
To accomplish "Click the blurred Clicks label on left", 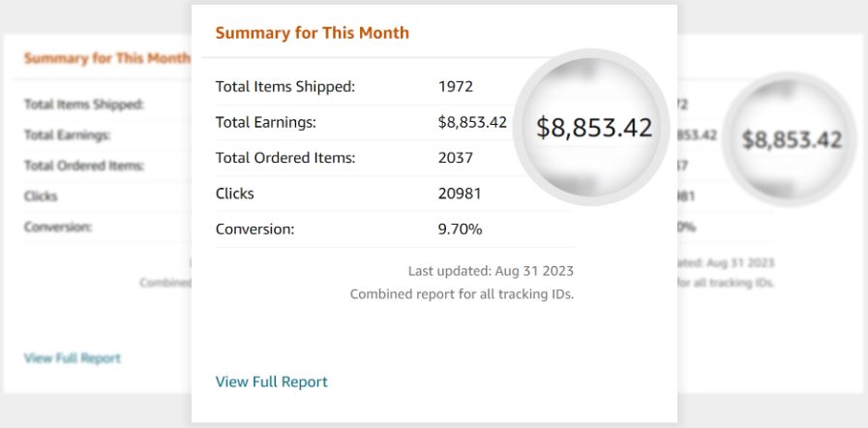I will (41, 196).
